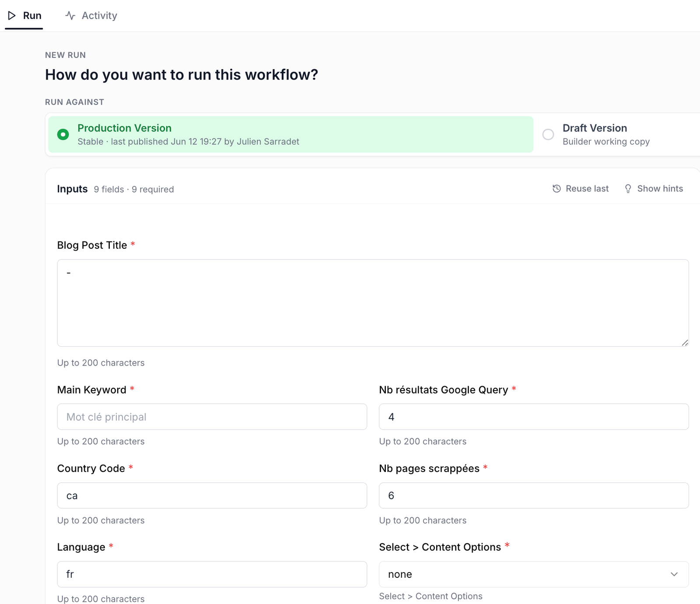Click the "Builder working copy" text
700x604 pixels.
click(606, 142)
